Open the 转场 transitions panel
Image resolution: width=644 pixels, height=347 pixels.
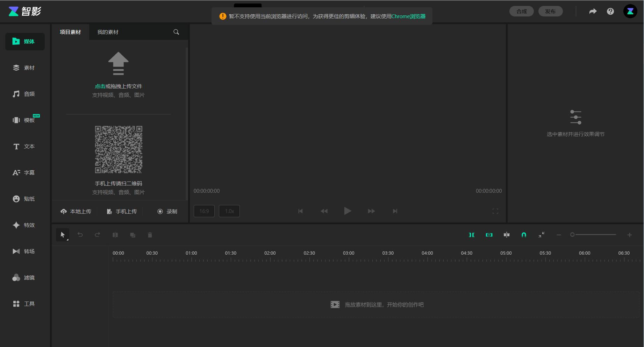click(x=24, y=251)
